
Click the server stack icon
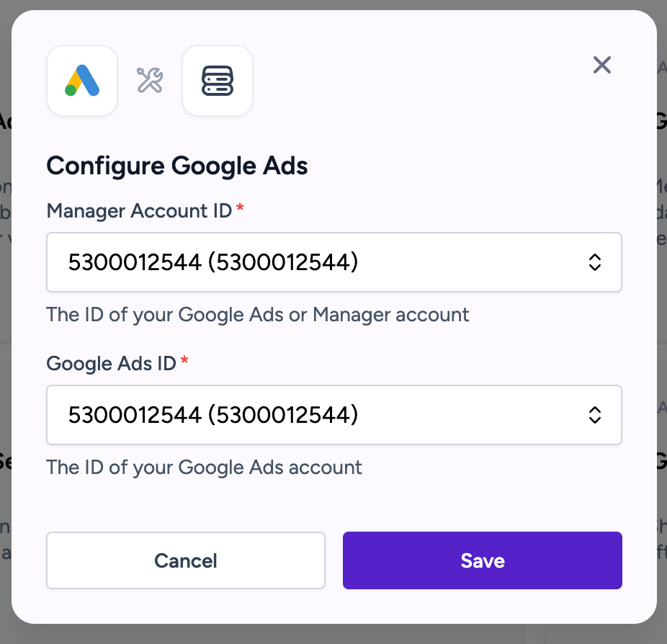(x=218, y=81)
